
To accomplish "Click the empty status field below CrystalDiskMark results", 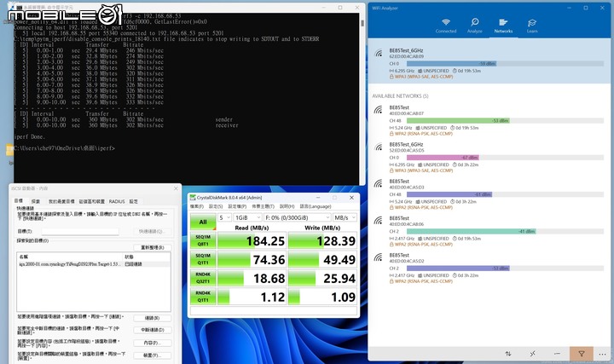I will tap(274, 311).
